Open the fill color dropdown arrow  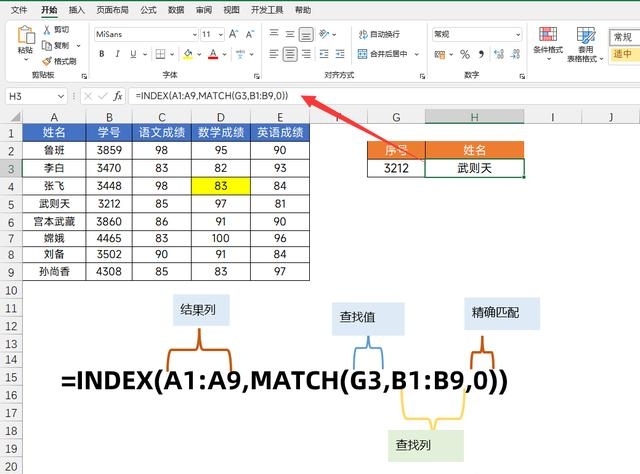tap(199, 54)
